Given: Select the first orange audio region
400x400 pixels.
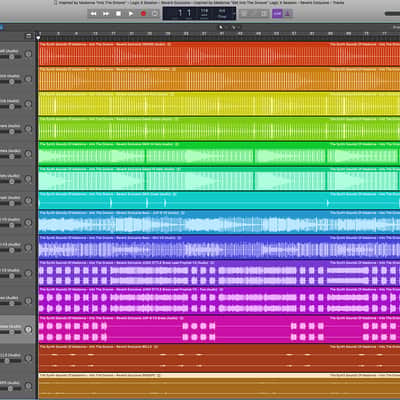Looking at the screenshot, I should click(x=184, y=79).
